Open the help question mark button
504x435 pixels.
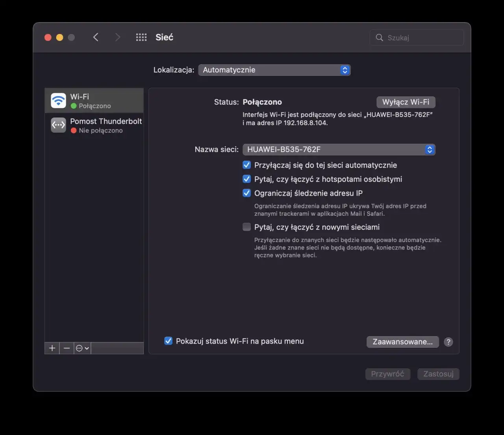click(448, 342)
